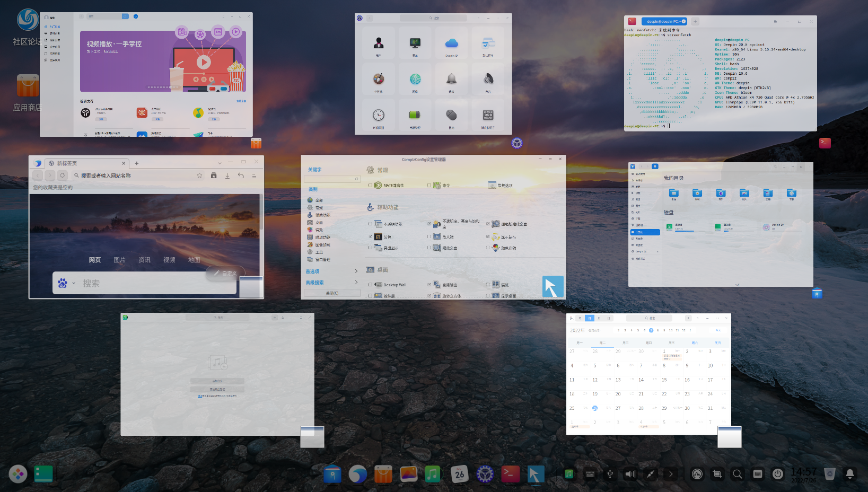Click the 自定义 customize button
The image size is (868, 492).
(225, 273)
